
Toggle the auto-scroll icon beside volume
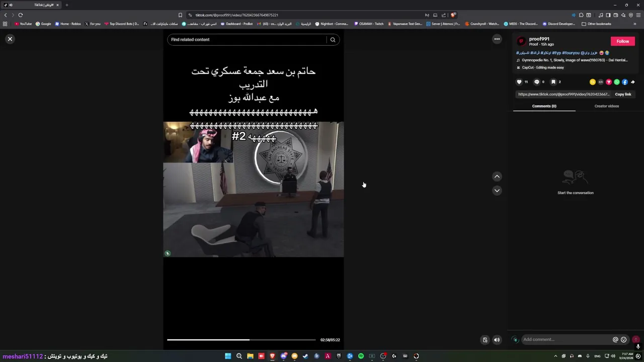coord(485,340)
